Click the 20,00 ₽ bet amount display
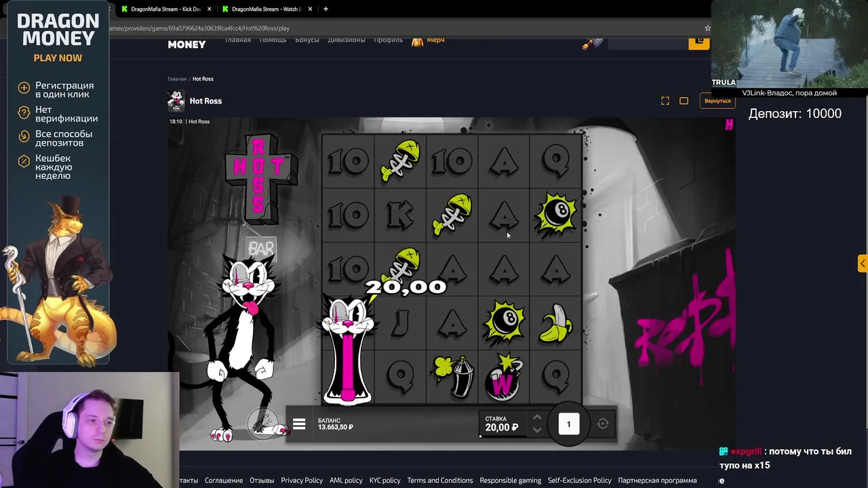The width and height of the screenshot is (868, 488). click(x=502, y=424)
